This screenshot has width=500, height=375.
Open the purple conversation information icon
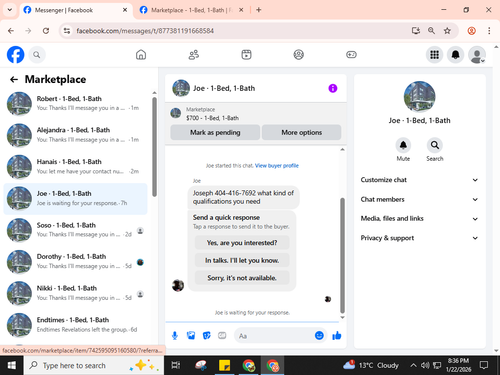[x=333, y=88]
